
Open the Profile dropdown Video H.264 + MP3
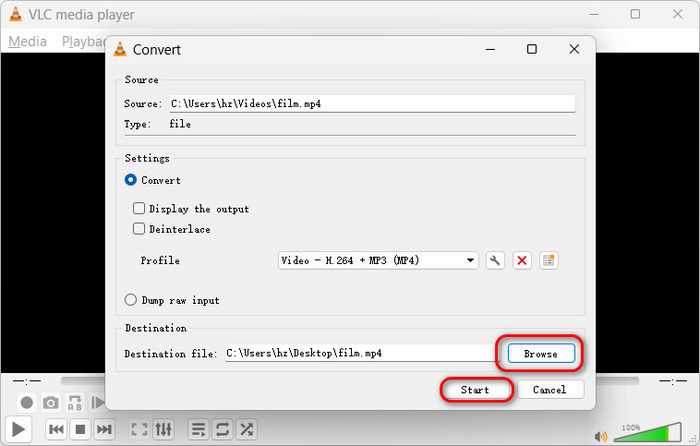point(378,260)
